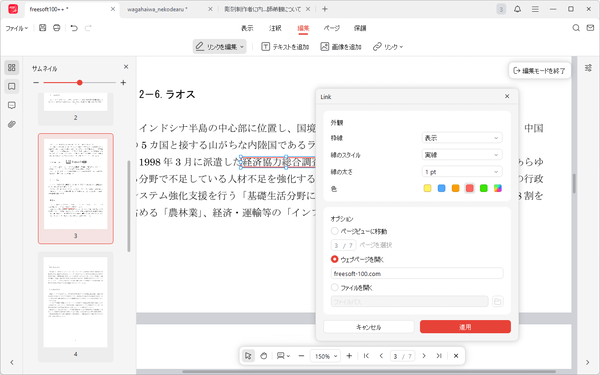Select the 'ページビューに移動' radio option
The height and width of the screenshot is (375, 600).
click(x=334, y=231)
